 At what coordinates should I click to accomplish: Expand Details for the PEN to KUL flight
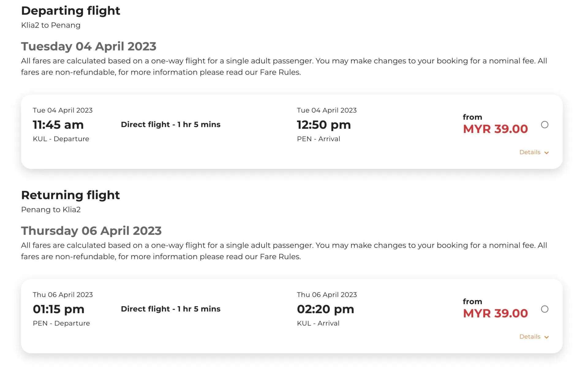pos(534,337)
